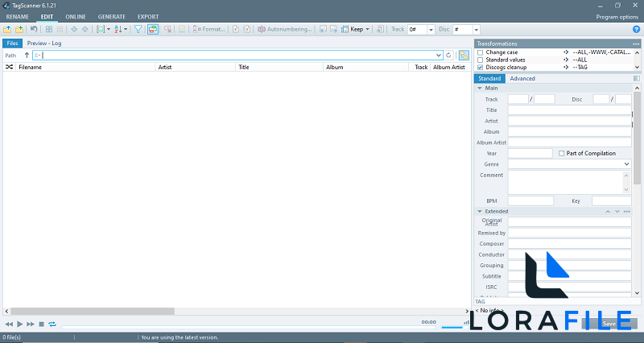The height and width of the screenshot is (343, 644).
Task: Open the GENERATE tab
Action: [112, 17]
